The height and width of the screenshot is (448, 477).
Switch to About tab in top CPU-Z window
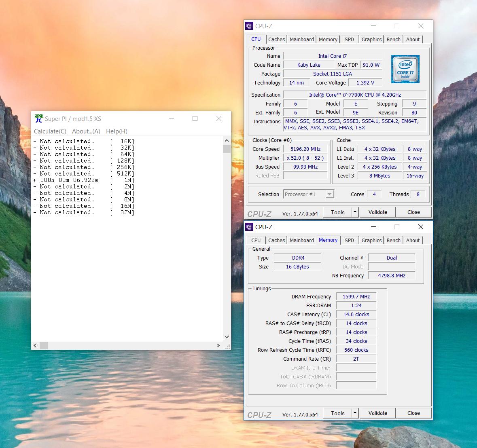(413, 39)
